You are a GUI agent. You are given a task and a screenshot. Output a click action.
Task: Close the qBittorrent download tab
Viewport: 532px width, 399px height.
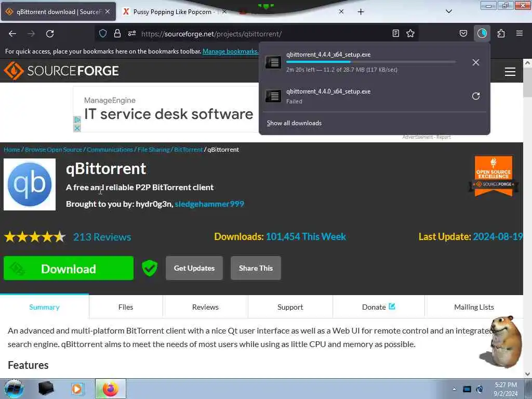108,11
